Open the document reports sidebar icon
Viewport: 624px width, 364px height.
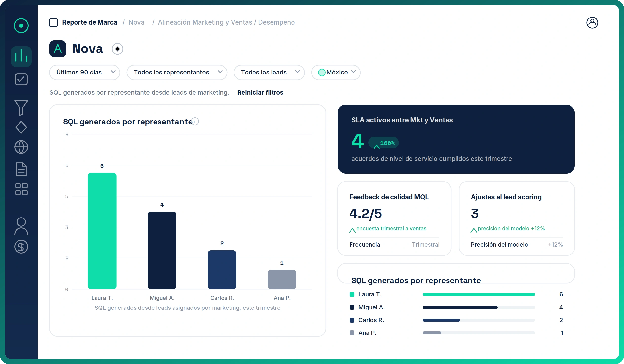tap(21, 169)
